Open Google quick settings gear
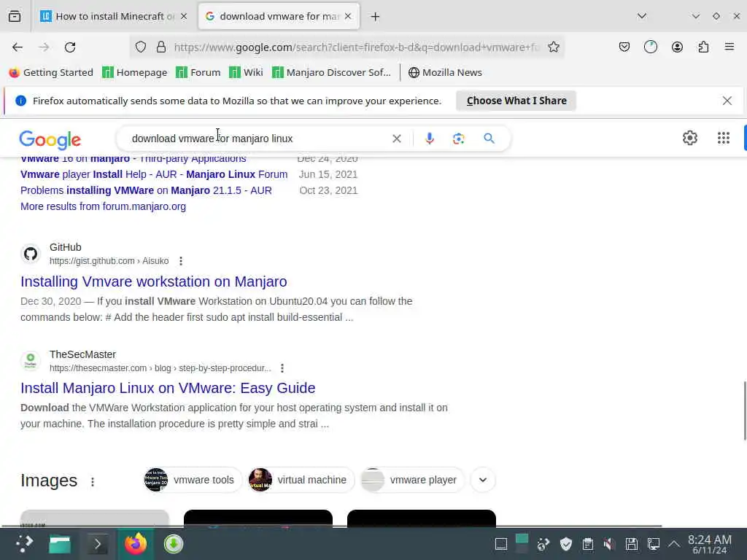 [x=690, y=138]
